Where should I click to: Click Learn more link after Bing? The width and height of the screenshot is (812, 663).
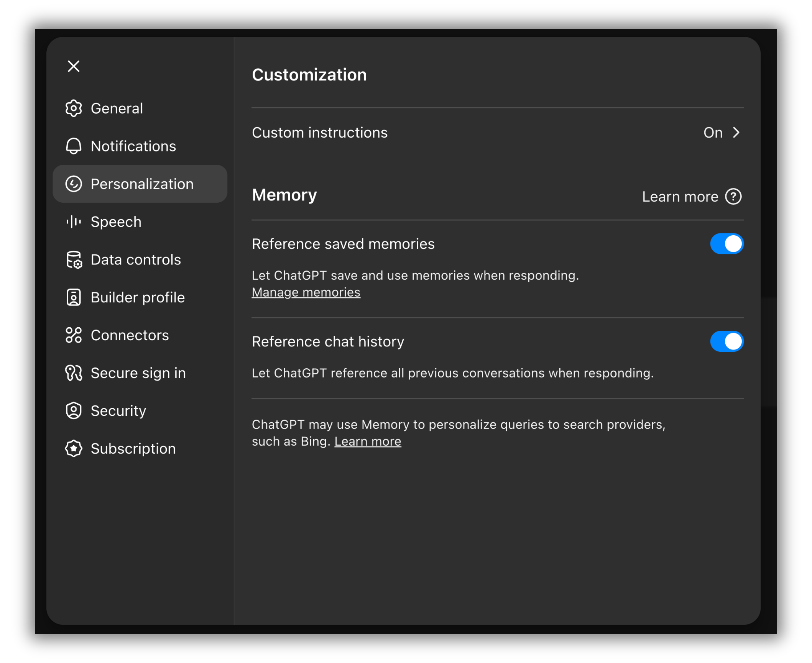pyautogui.click(x=368, y=441)
